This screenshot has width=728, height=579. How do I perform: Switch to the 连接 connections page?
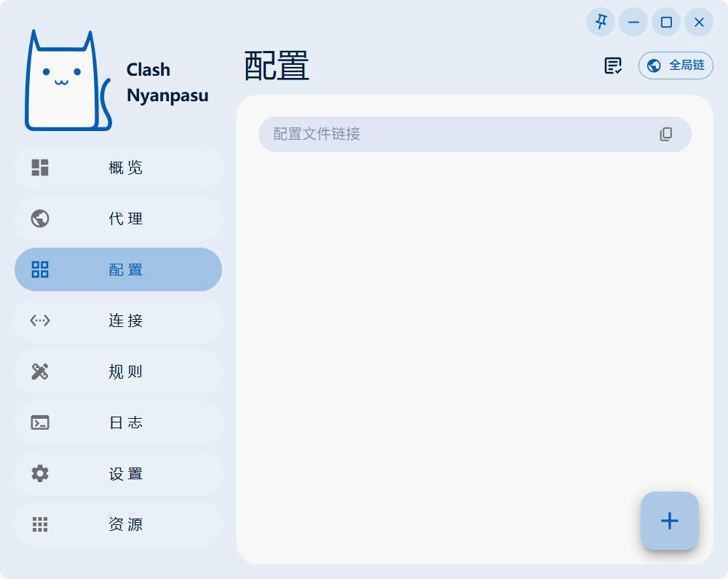click(x=118, y=320)
